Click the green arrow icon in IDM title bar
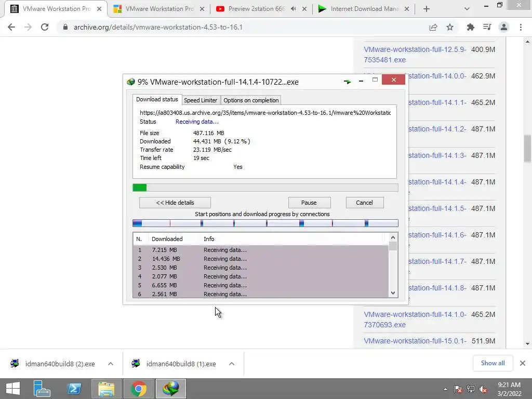 tap(347, 82)
